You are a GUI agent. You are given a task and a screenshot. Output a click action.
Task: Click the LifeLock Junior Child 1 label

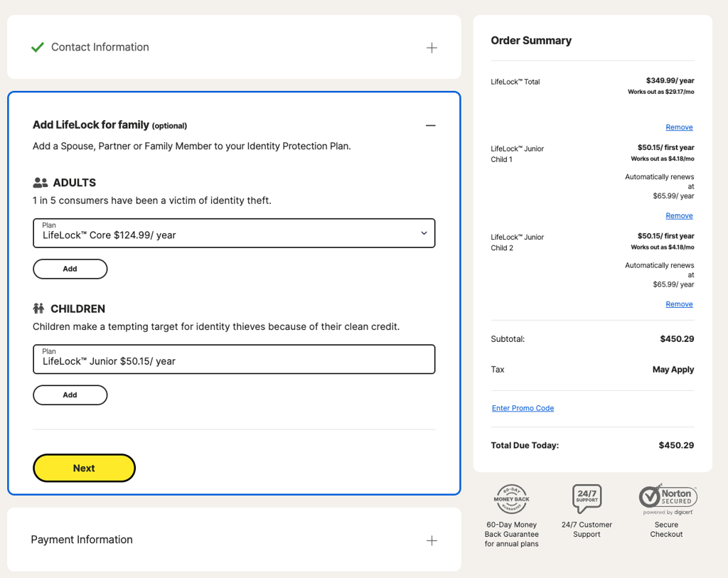[x=518, y=154]
